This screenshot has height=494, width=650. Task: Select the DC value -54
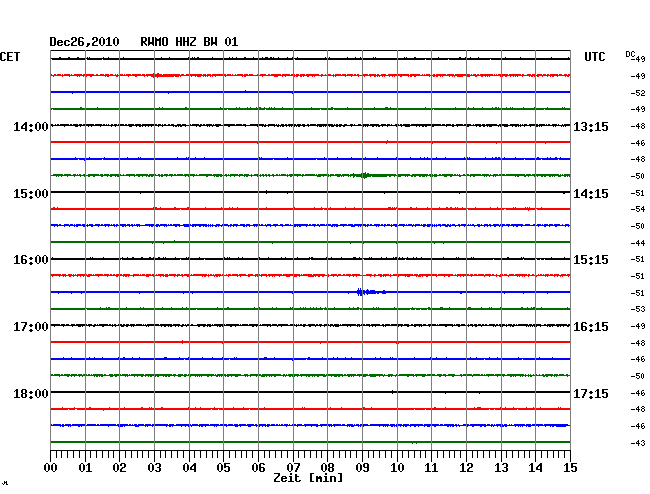click(638, 209)
